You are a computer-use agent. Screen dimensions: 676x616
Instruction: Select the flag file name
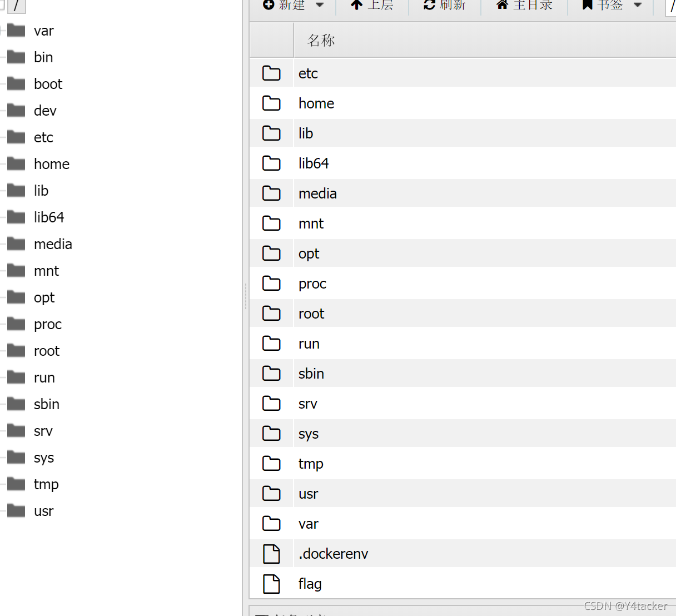[x=310, y=584]
